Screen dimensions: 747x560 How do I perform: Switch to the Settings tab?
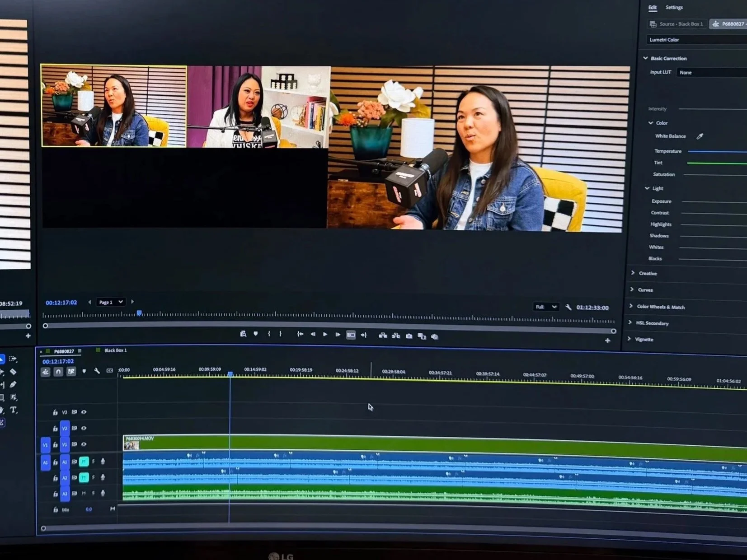674,7
